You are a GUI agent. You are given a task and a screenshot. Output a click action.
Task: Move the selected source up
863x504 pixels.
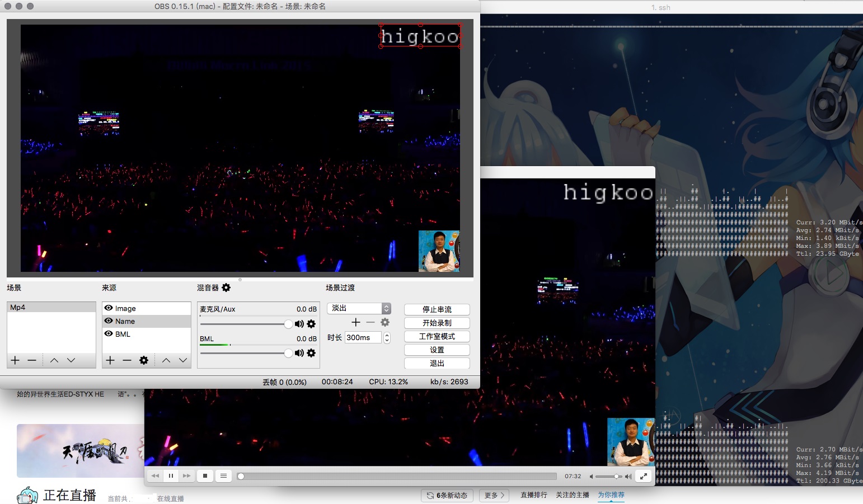pos(166,360)
